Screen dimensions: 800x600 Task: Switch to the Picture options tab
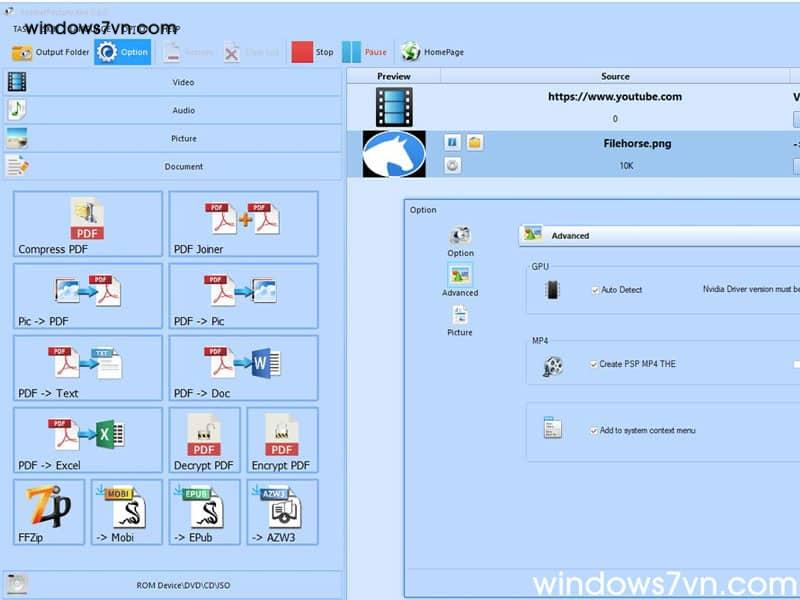(460, 320)
